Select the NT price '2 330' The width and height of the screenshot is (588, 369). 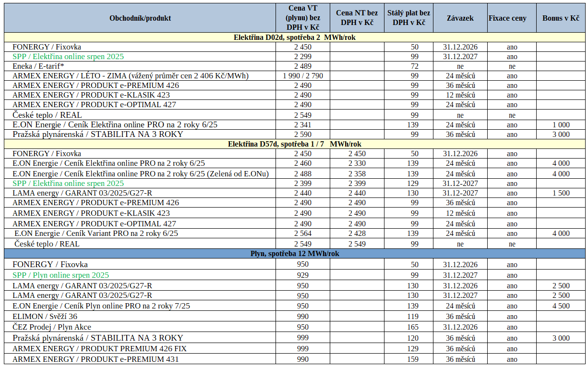pos(357,163)
